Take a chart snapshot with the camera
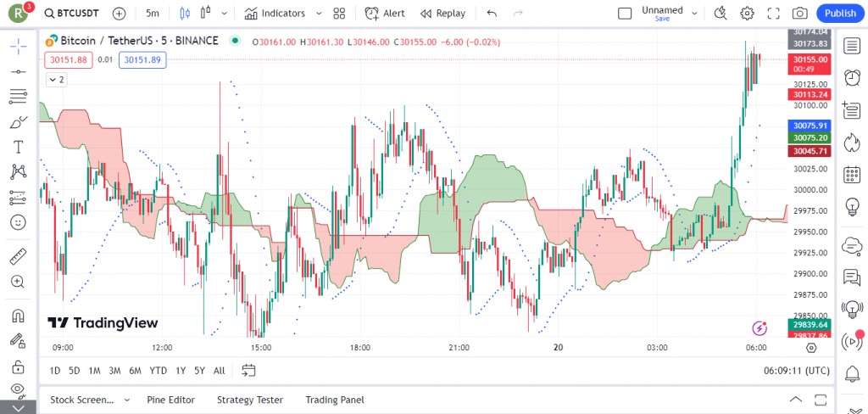This screenshot has height=414, width=868. click(799, 14)
